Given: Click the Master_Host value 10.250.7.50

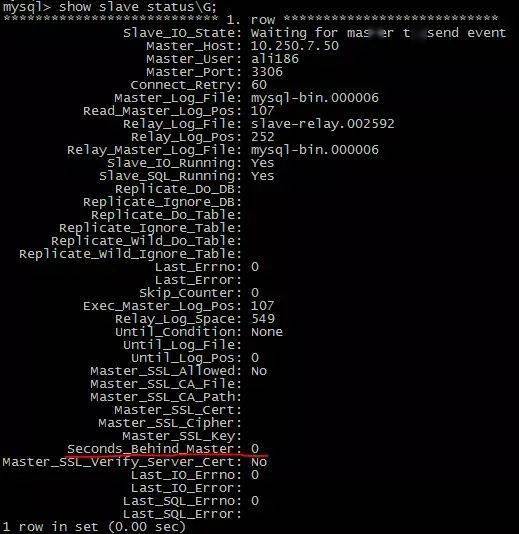Looking at the screenshot, I should pyautogui.click(x=295, y=46).
